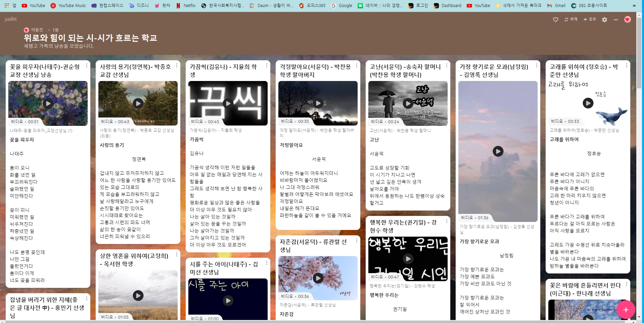Play 사랑의 용기 video
Viewport: 644px width, 323px height.
[138, 103]
